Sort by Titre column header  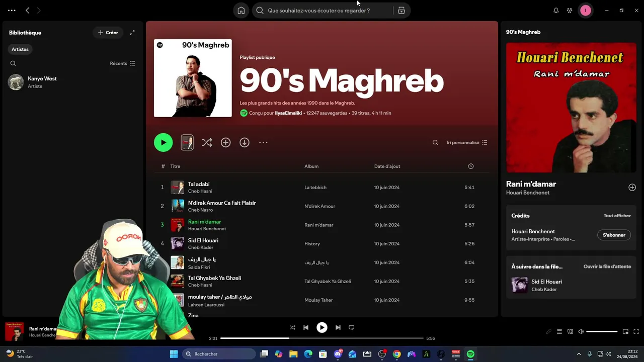coord(175,166)
